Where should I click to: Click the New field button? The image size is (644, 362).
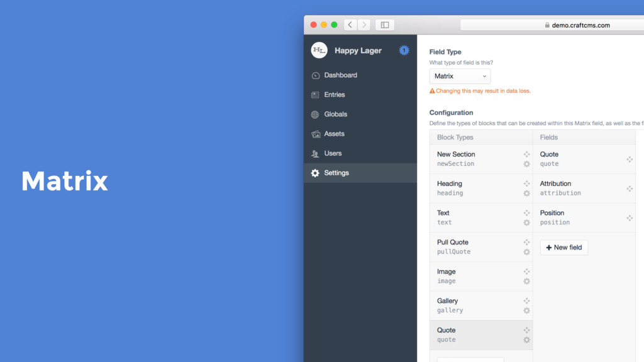tap(564, 248)
